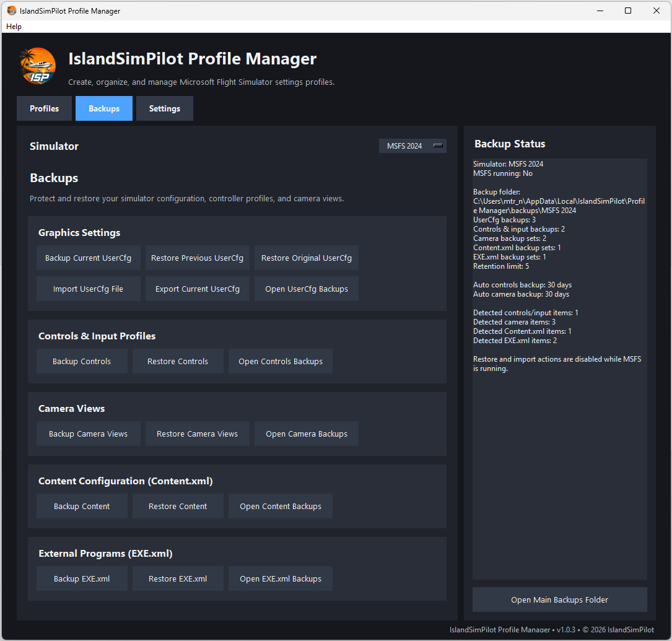This screenshot has height=641, width=672.
Task: Click Backup Current UserCfg
Action: click(x=89, y=258)
